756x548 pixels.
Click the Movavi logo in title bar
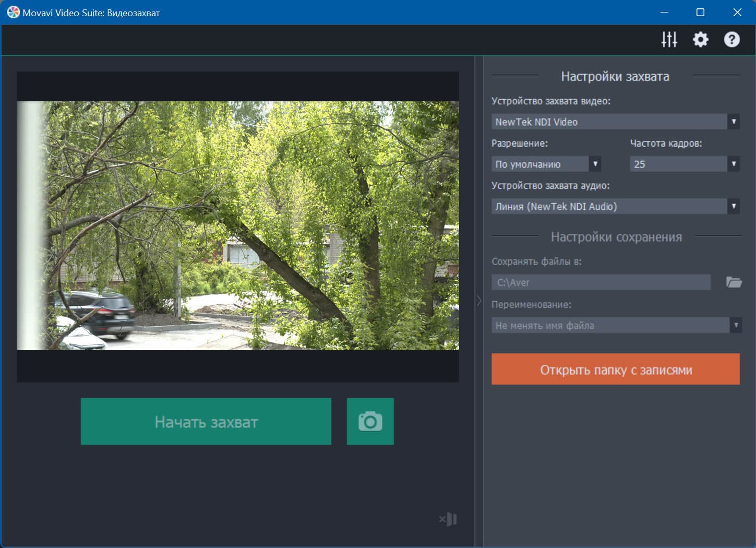point(13,13)
